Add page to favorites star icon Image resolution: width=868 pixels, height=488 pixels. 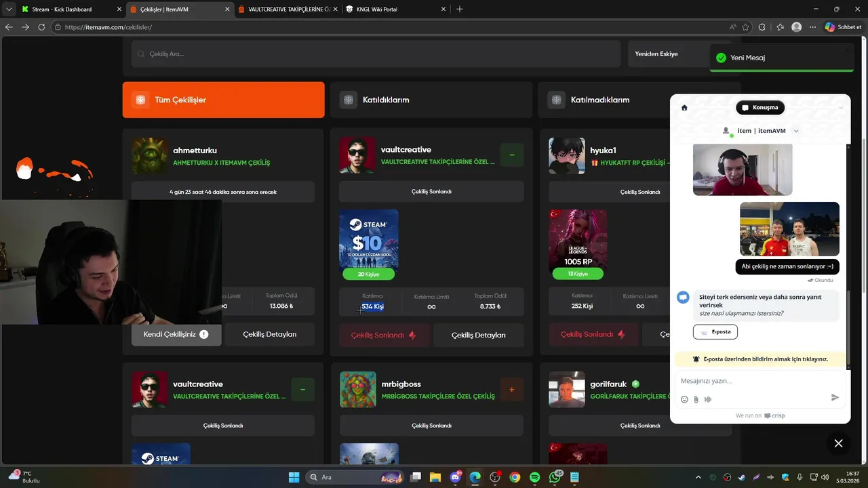pos(746,27)
